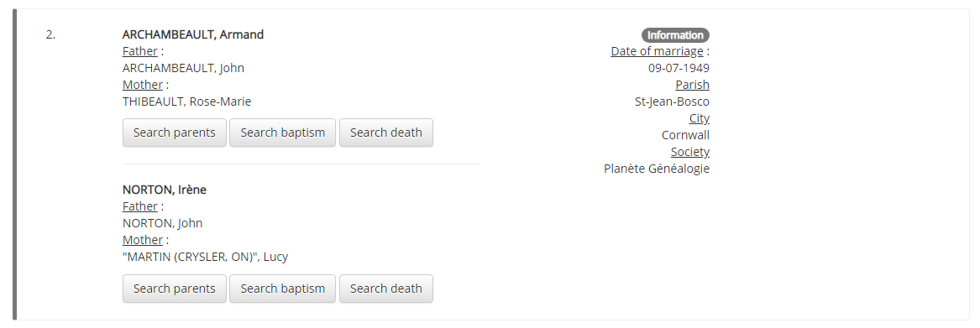Click Search death for Armand Archambeault
The height and width of the screenshot is (328, 980).
tap(386, 133)
